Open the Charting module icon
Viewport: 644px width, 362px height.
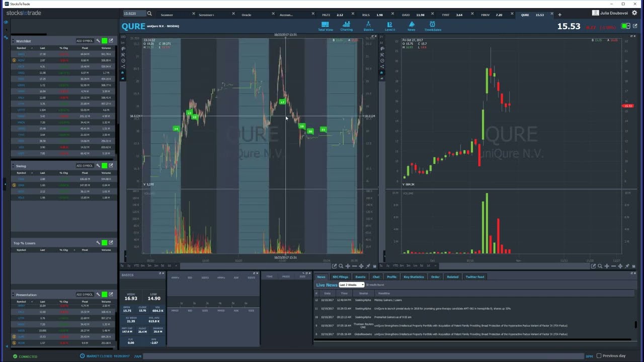(347, 26)
